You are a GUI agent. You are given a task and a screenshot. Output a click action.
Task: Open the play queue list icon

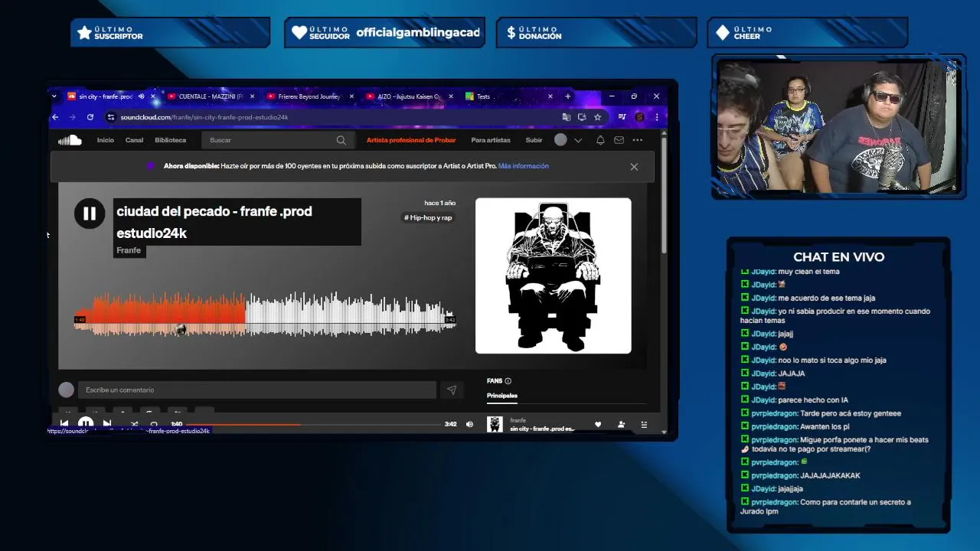[644, 425]
